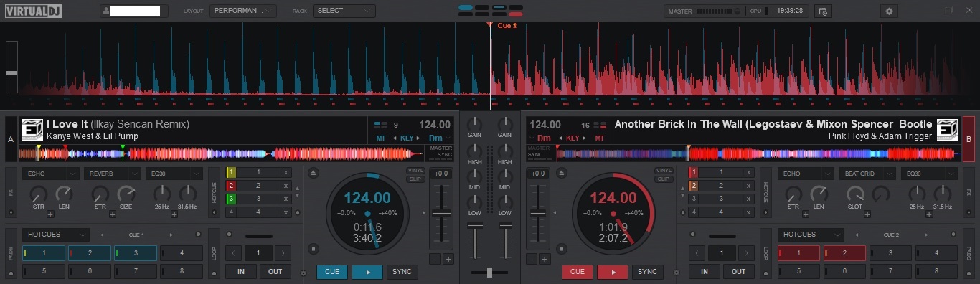Increase deck A pitch with plus button

click(x=448, y=259)
